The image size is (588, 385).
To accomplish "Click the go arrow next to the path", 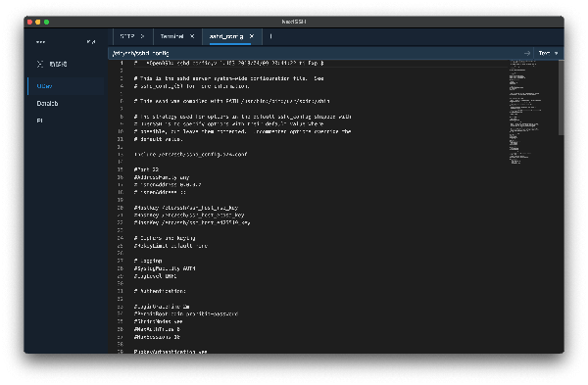I will [527, 53].
